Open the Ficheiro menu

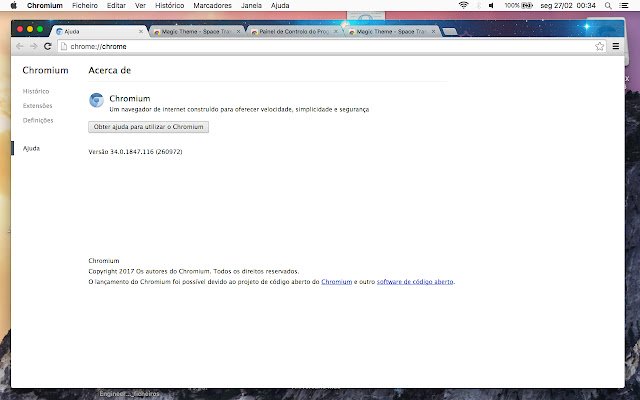point(85,5)
